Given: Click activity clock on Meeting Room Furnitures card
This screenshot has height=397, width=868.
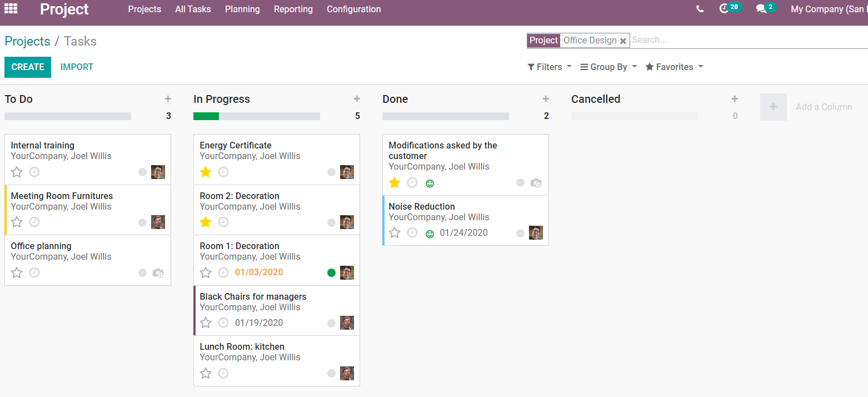Looking at the screenshot, I should tap(34, 222).
